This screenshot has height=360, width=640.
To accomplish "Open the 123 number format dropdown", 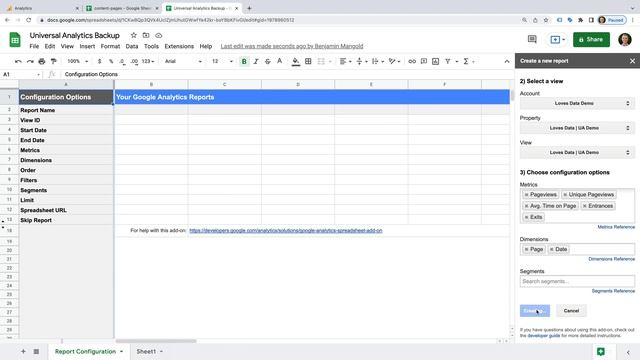I will pyautogui.click(x=148, y=61).
